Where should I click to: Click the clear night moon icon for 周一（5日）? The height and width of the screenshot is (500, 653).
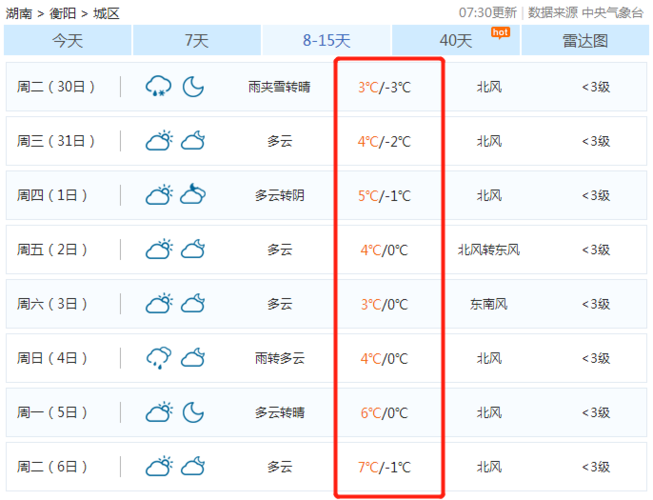click(x=193, y=412)
